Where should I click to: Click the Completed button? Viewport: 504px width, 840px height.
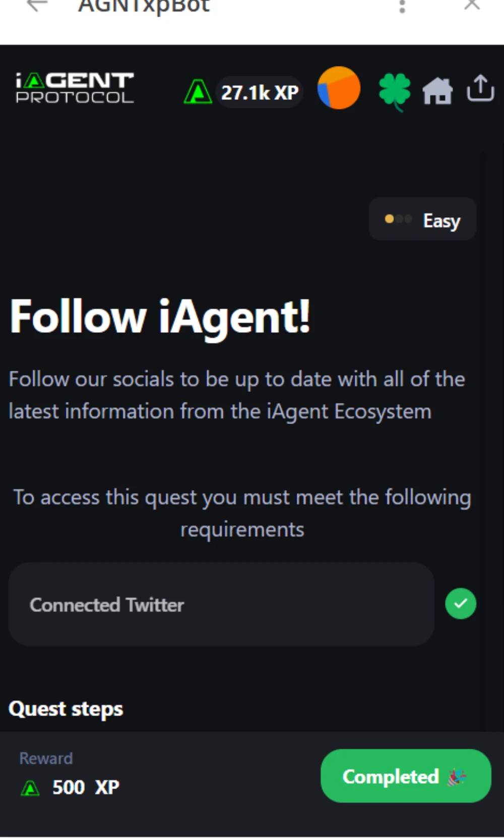[x=406, y=776]
